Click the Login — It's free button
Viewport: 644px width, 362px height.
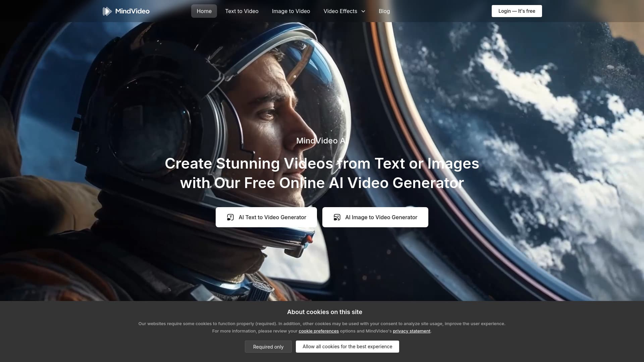[517, 11]
